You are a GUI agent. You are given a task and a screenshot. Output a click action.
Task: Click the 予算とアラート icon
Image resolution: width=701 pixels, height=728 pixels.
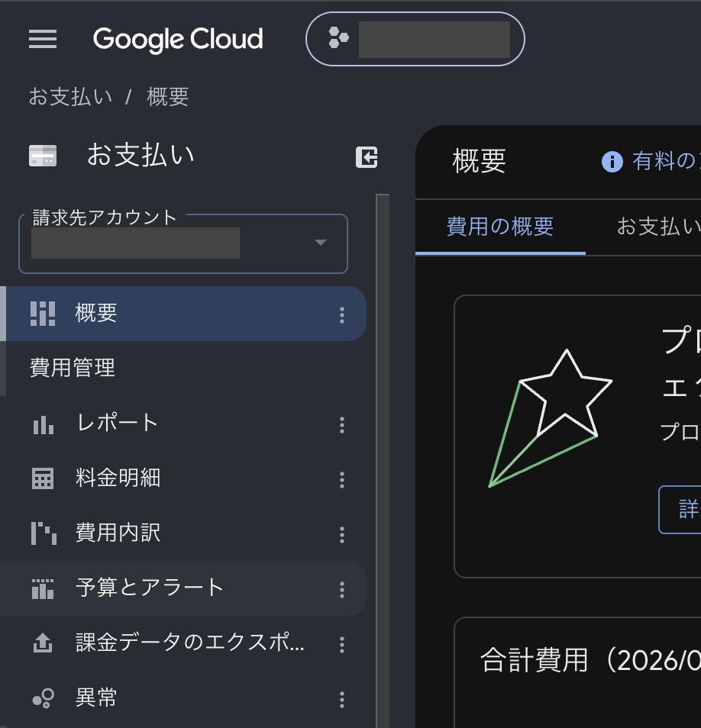tap(43, 588)
